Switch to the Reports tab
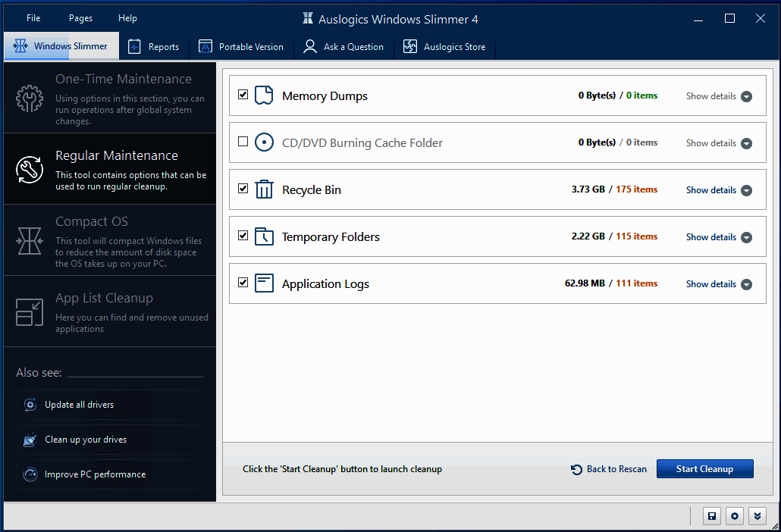781x532 pixels. coord(154,47)
